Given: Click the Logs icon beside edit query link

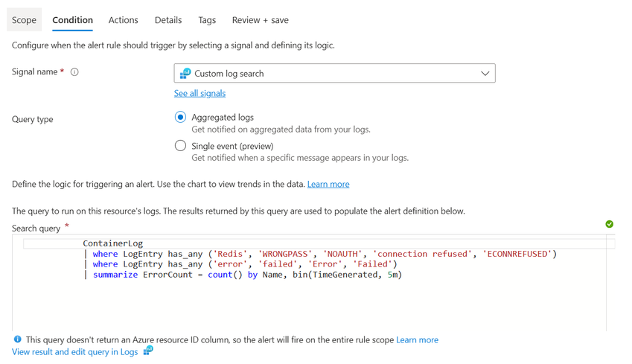Looking at the screenshot, I should pyautogui.click(x=148, y=351).
